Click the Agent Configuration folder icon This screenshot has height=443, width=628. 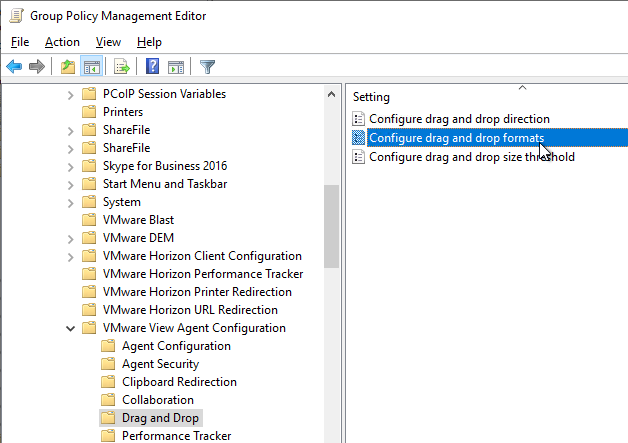click(108, 346)
